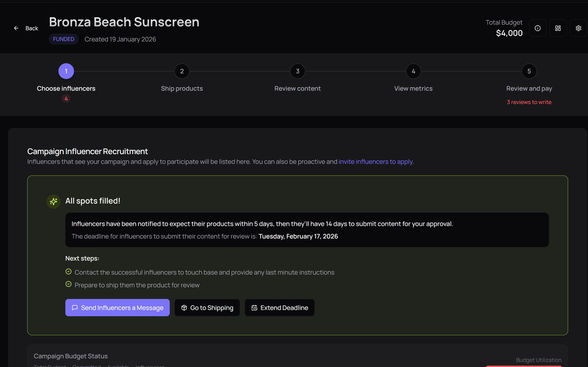Open the invite influencers to apply link

pyautogui.click(x=376, y=161)
